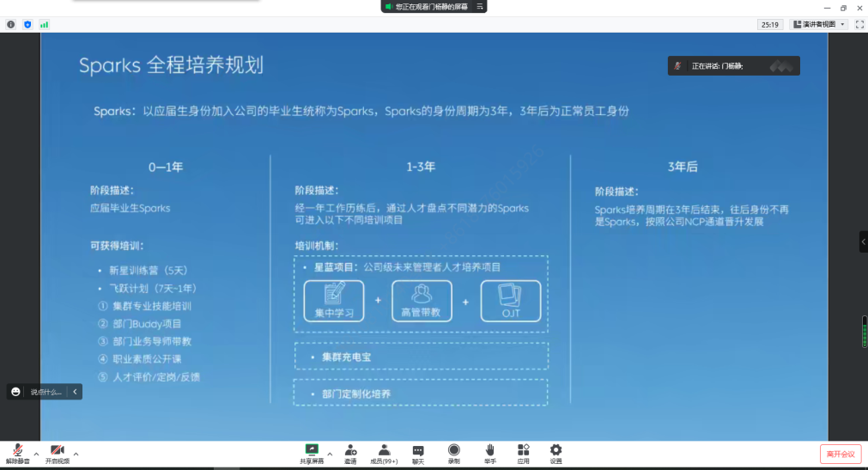Screen dimensions: 868x470
Task: Open the meeting info icon
Action: click(x=11, y=24)
